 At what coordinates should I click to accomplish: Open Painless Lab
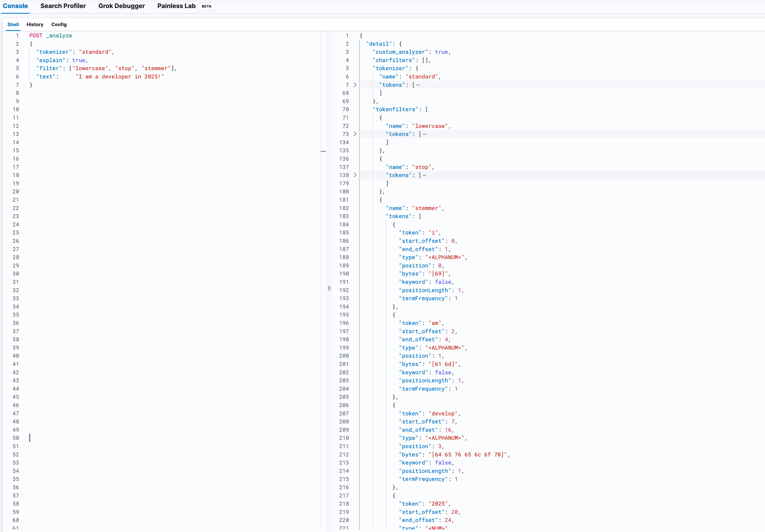(176, 6)
